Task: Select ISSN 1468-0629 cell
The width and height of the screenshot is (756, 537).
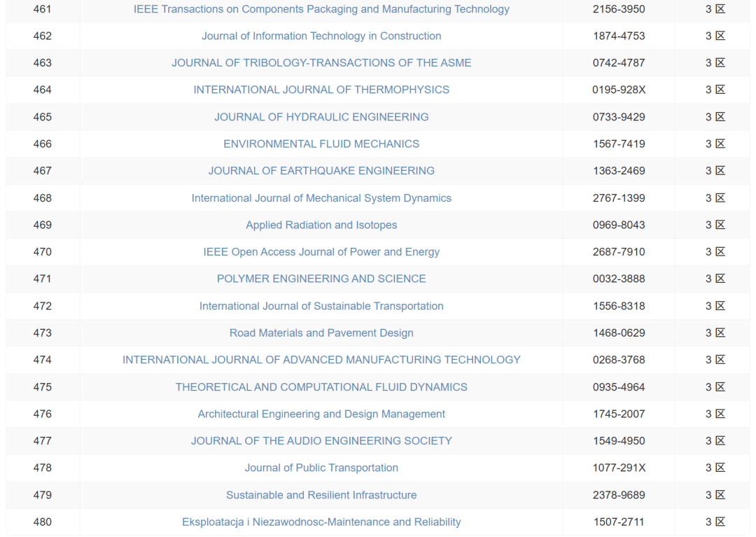Action: [x=619, y=333]
